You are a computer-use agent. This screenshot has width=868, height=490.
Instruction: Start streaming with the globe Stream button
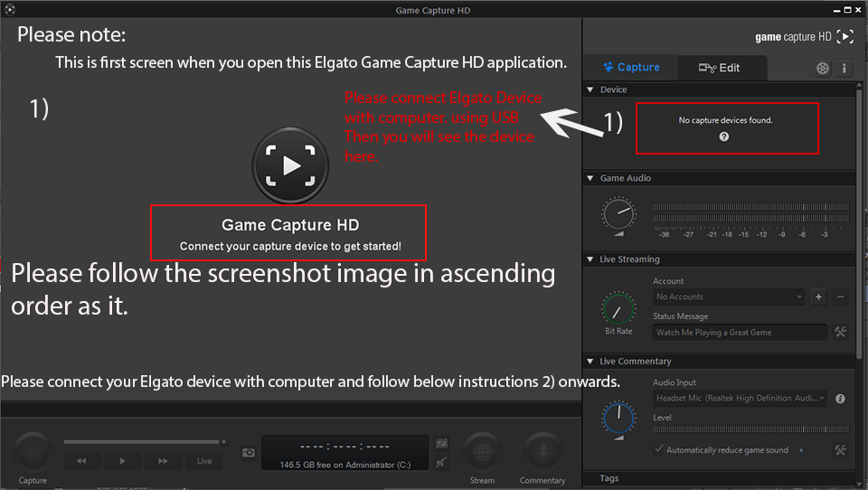click(x=482, y=453)
